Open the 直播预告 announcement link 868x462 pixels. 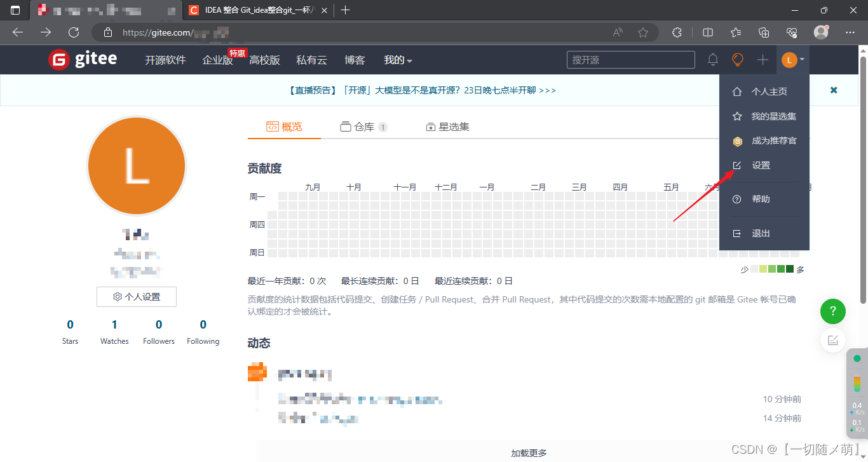click(422, 90)
